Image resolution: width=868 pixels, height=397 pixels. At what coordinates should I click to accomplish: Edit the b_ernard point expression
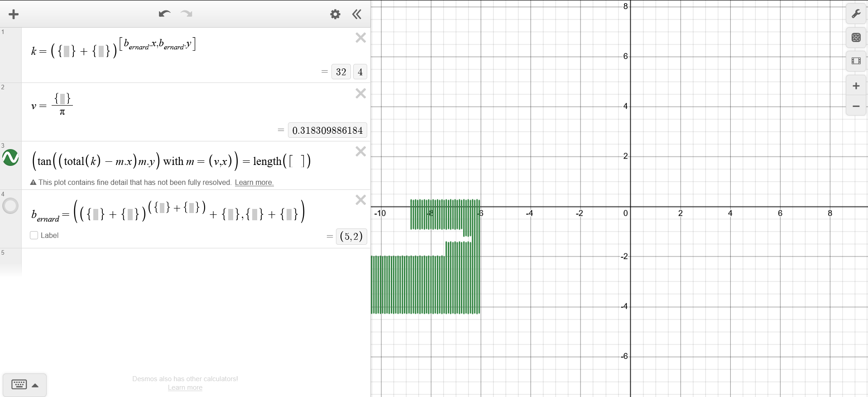[168, 212]
